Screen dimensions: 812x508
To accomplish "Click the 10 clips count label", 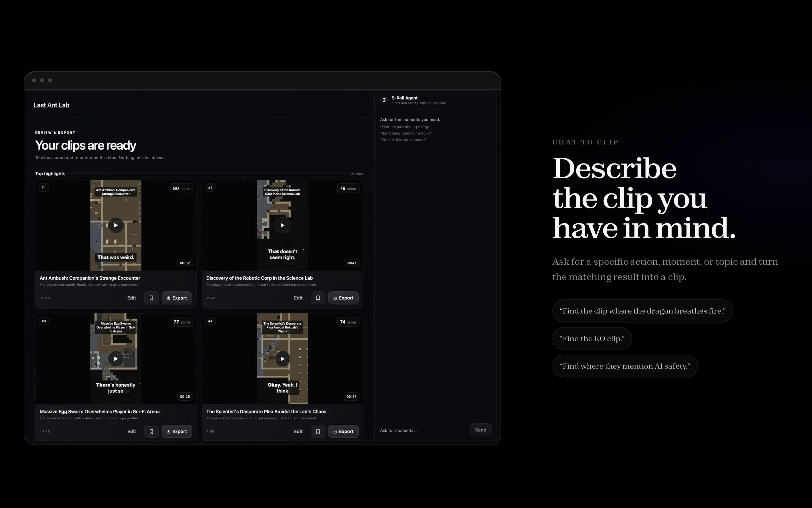I will point(356,174).
